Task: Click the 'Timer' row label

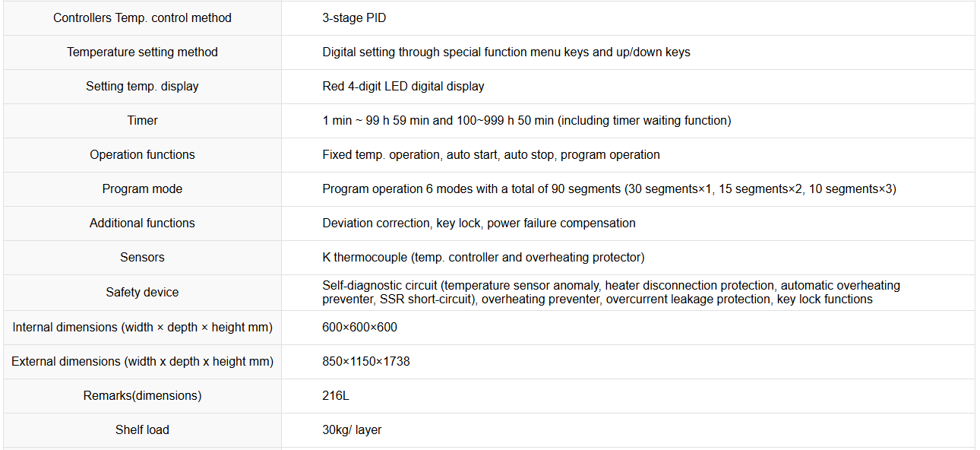Action: pos(142,120)
